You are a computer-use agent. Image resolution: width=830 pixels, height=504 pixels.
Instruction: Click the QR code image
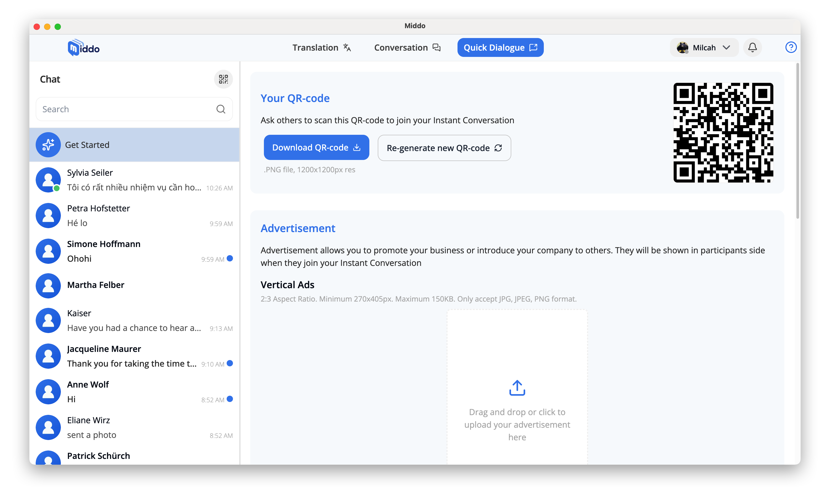[x=723, y=132]
